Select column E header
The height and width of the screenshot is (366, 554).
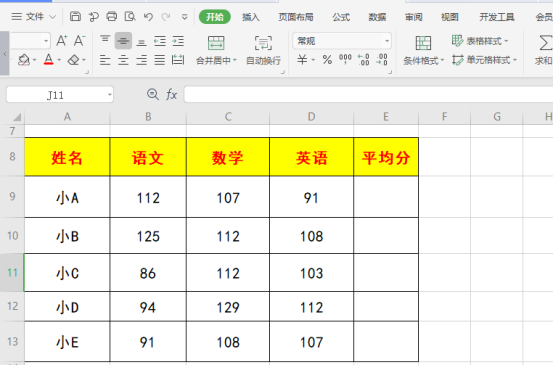click(x=386, y=117)
